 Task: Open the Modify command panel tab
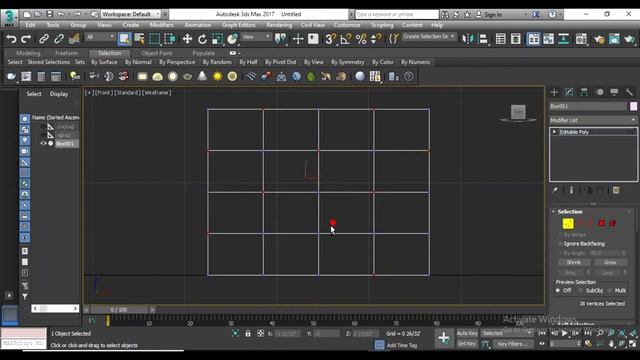coord(569,92)
